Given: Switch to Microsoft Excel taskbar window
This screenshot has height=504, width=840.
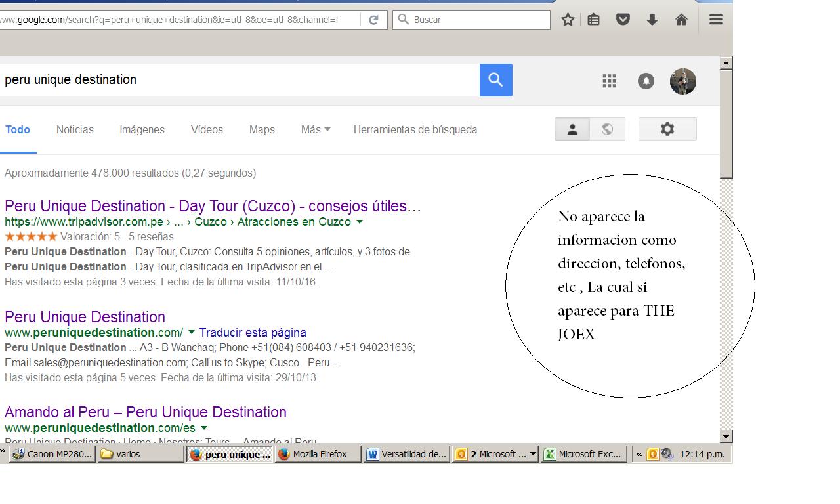Looking at the screenshot, I should (x=584, y=454).
